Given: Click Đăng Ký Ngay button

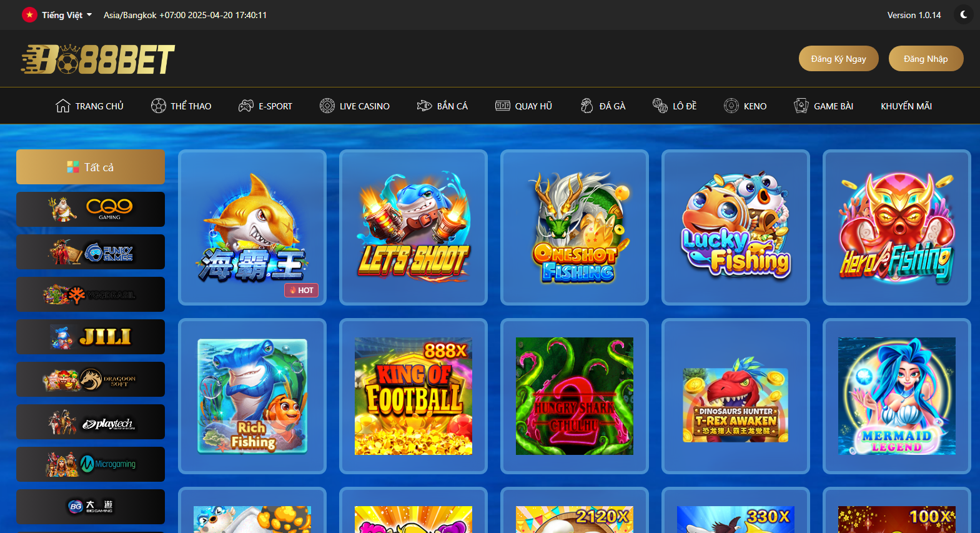Looking at the screenshot, I should (x=838, y=59).
